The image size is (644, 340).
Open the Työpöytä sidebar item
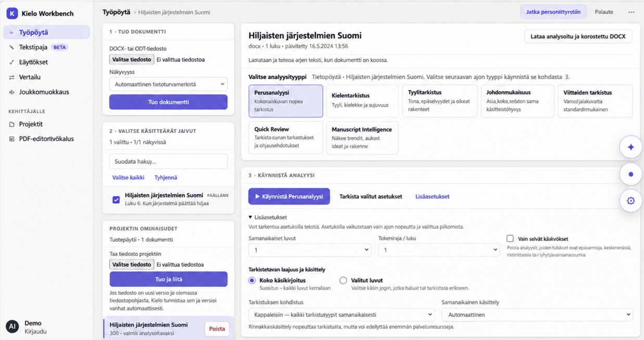pyautogui.click(x=46, y=32)
